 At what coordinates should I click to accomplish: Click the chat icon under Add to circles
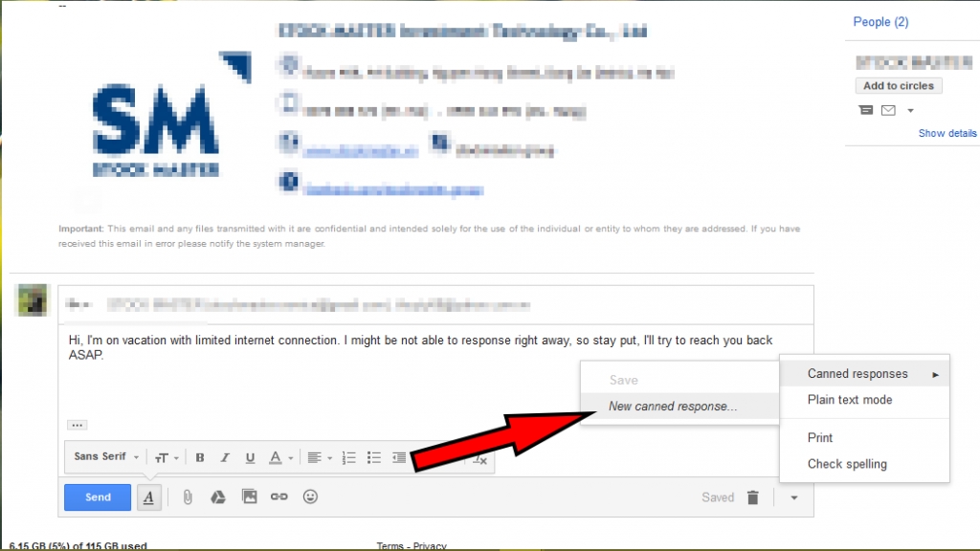tap(865, 111)
